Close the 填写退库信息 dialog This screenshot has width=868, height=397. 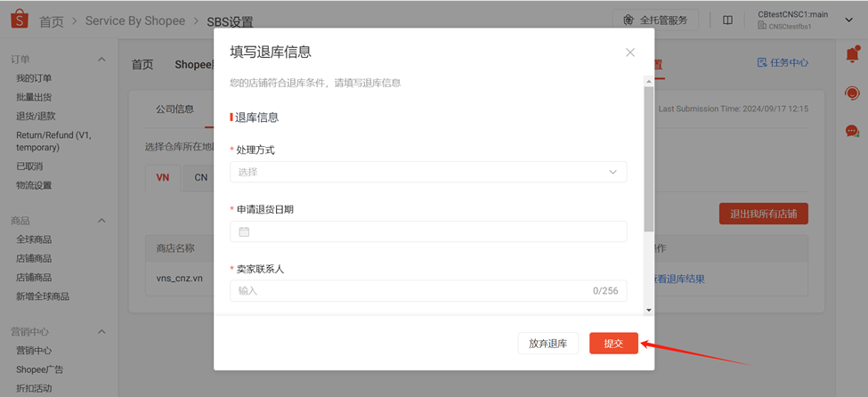point(630,53)
